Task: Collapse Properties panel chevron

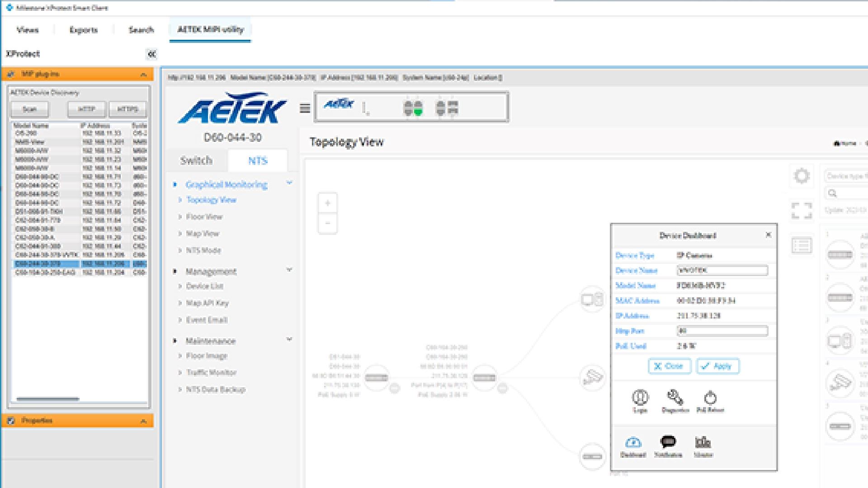Action: 143,421
